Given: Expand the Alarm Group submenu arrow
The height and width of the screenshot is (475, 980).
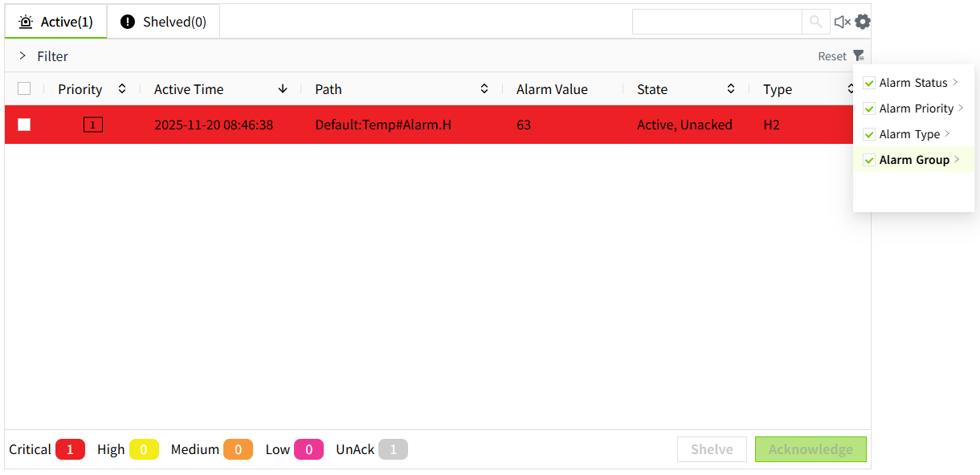Looking at the screenshot, I should pos(957,160).
